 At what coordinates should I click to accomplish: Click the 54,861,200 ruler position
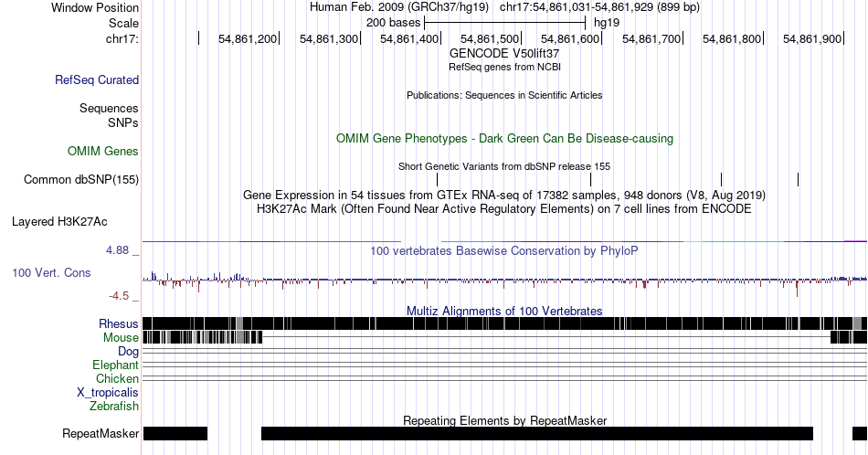(x=248, y=38)
